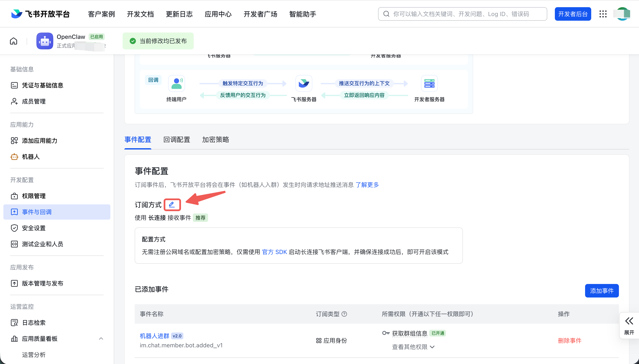Open the help tooltip next to 订阅类型
Screen dimensions: 639x364
click(x=345, y=314)
